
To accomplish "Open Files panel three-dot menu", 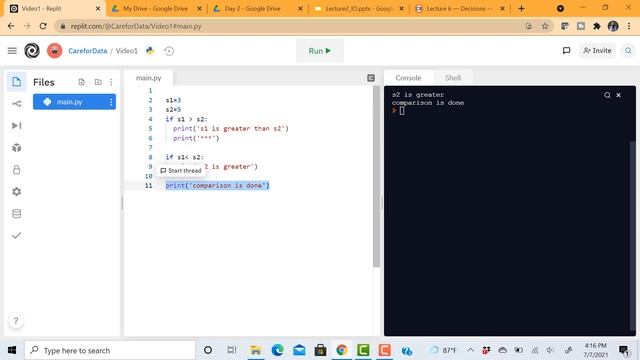I will tap(111, 82).
